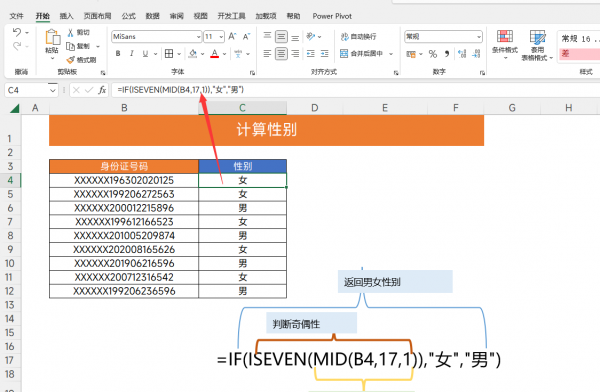The width and height of the screenshot is (600, 392).
Task: Apply comma style
Action: [447, 54]
